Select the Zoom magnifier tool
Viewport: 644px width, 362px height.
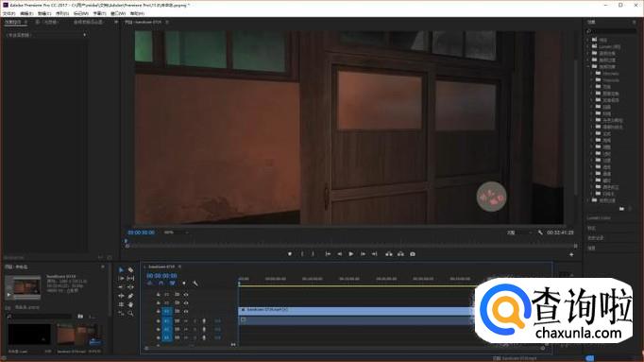130,313
